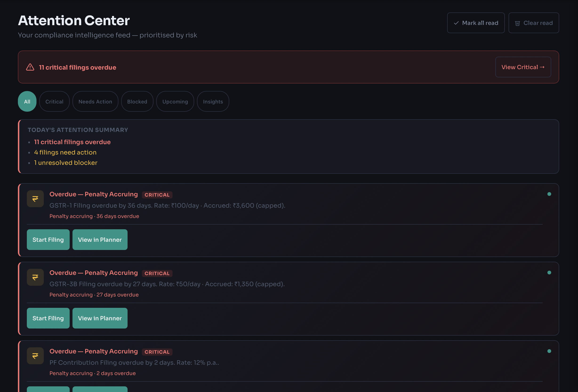View GSTR-1 filing in Planner
Viewport: 578px width, 392px height.
click(100, 240)
